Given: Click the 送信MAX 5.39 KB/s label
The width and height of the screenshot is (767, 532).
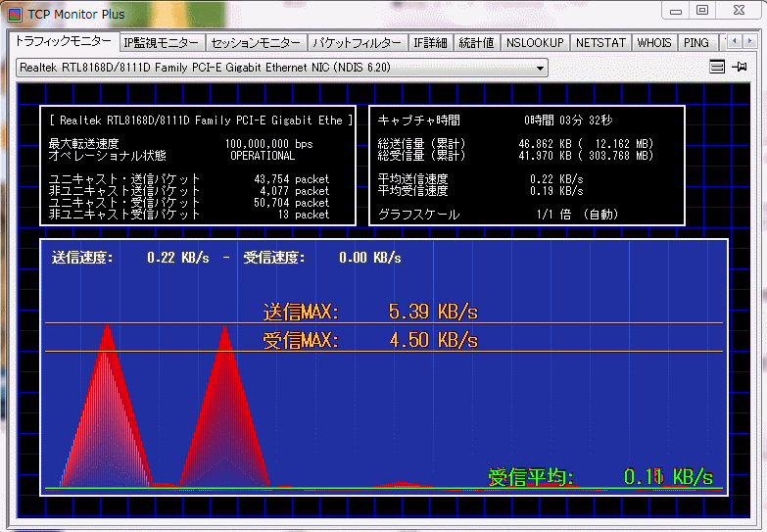Looking at the screenshot, I should point(370,312).
